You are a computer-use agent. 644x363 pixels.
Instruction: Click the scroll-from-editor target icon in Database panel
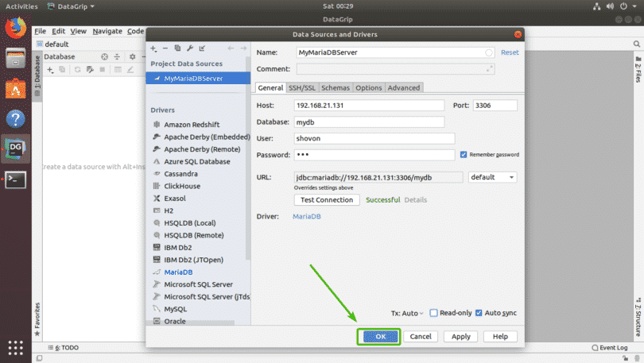[105, 56]
